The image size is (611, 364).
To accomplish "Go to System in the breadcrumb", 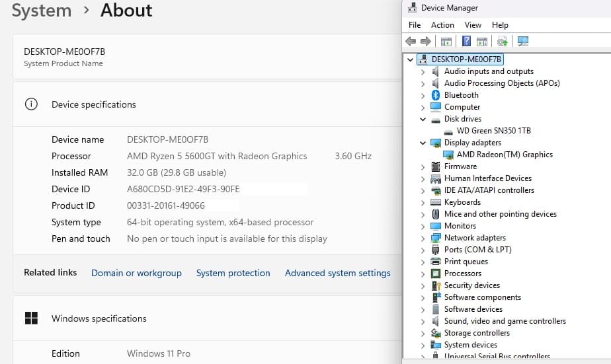I will click(x=42, y=10).
